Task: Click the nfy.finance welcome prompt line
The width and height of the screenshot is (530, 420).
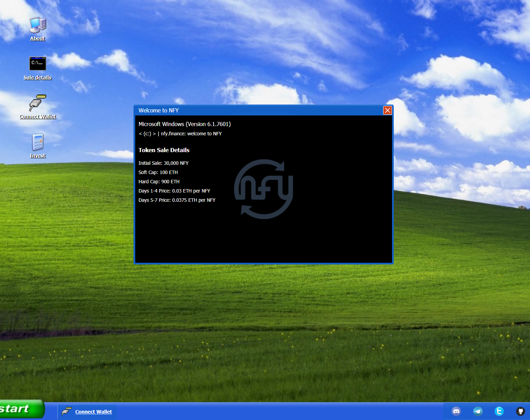Action: [180, 134]
